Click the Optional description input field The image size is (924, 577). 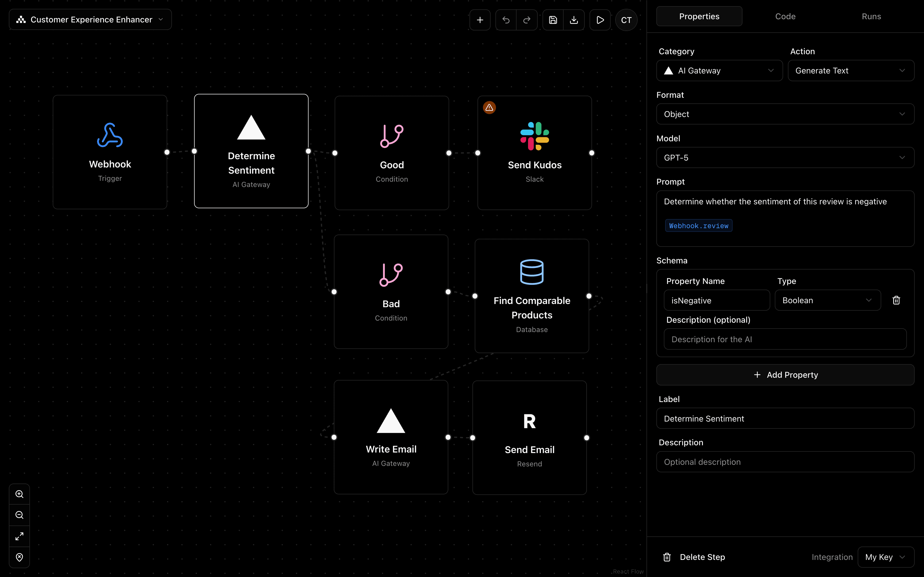(785, 462)
